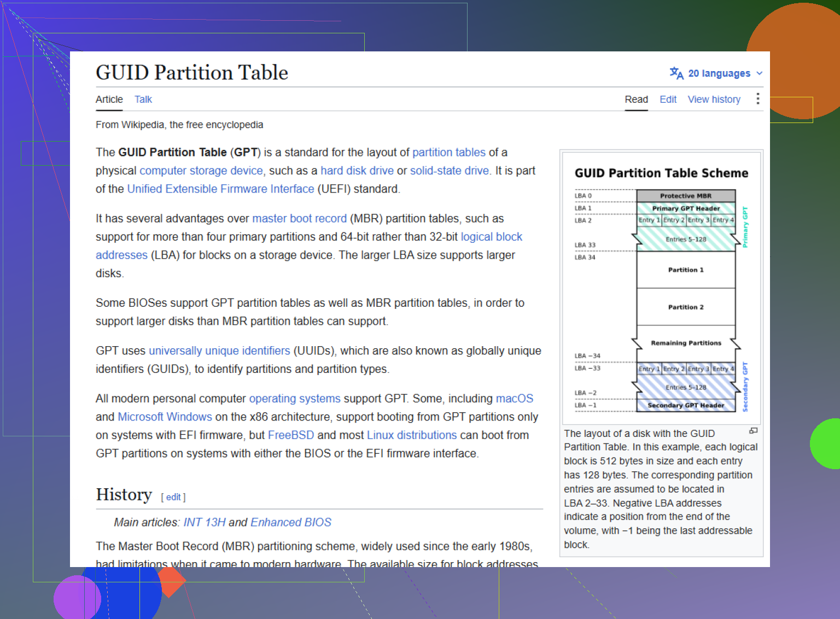The width and height of the screenshot is (840, 619).
Task: Click the language translate icon
Action: 676,73
